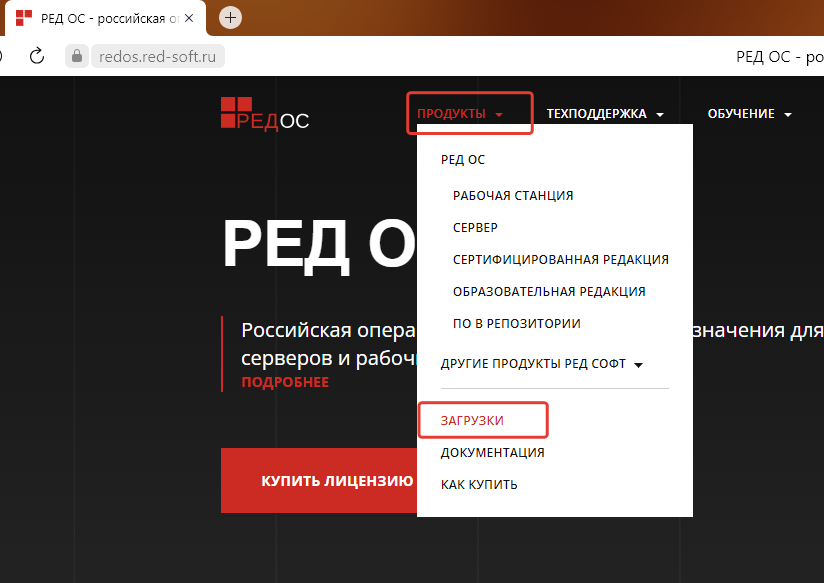The width and height of the screenshot is (824, 583).
Task: Open ОБРАЗОВАТЕЛЬНАЯ РЕДАКЦИЯ menu item
Action: point(549,292)
